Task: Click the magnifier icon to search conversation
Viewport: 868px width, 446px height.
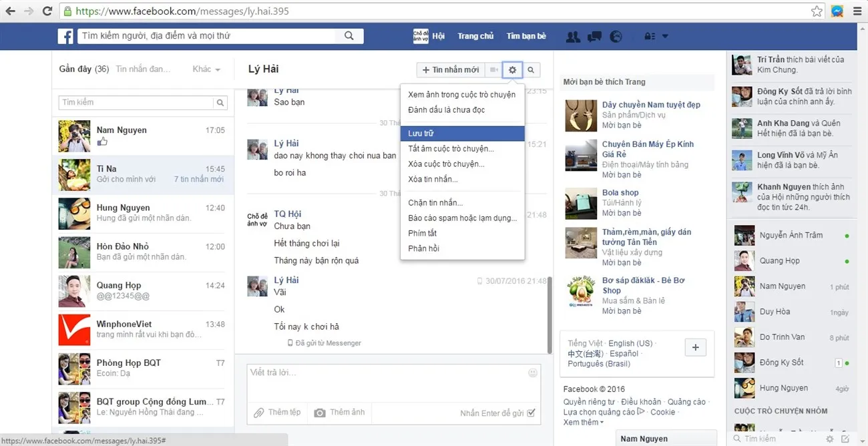Action: click(x=531, y=69)
